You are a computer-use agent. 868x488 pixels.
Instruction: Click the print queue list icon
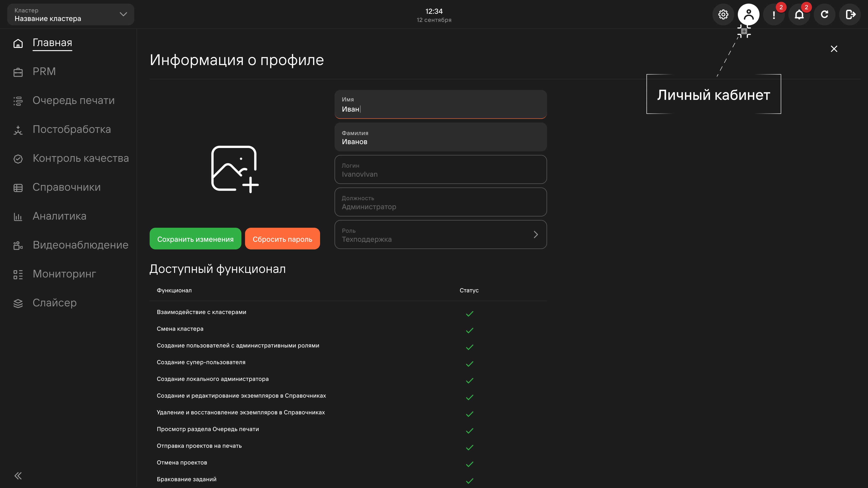click(18, 101)
